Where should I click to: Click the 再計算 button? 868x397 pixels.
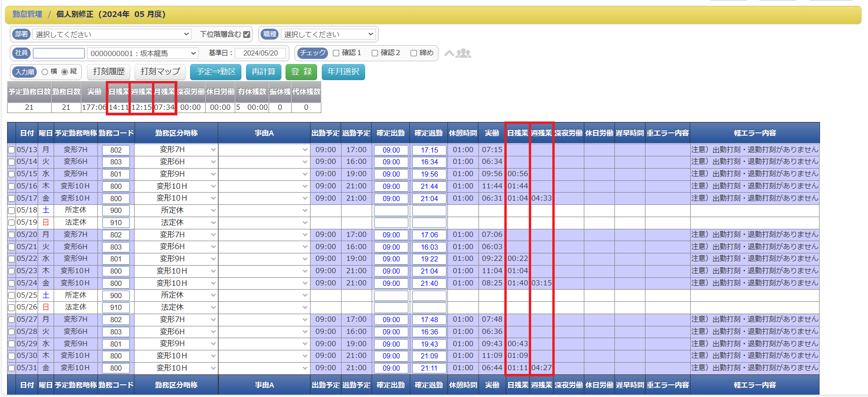tap(263, 72)
